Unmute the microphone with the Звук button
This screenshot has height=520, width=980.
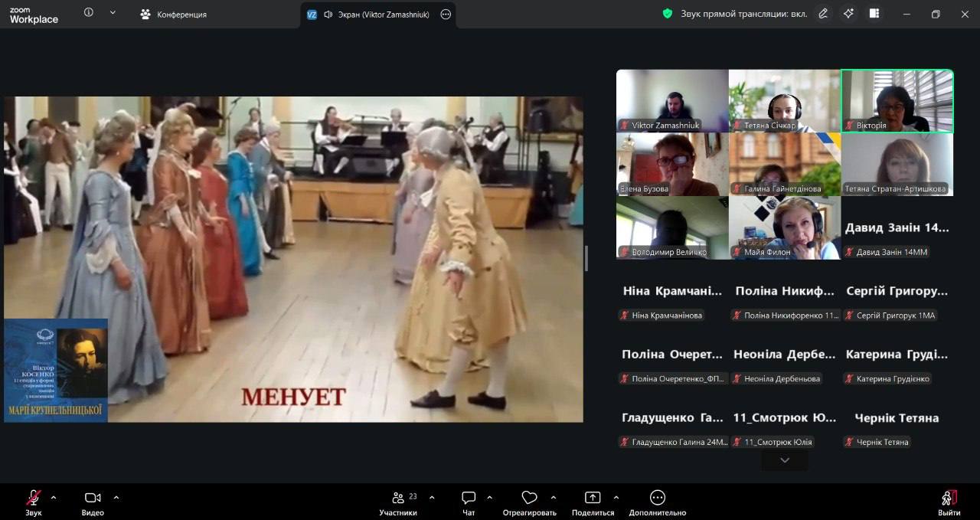(33, 499)
